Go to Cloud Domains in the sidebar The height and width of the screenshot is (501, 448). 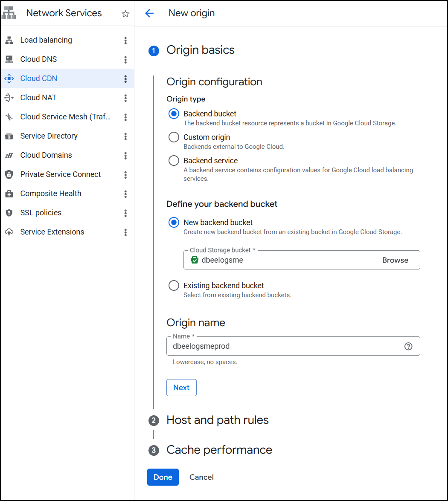point(46,155)
